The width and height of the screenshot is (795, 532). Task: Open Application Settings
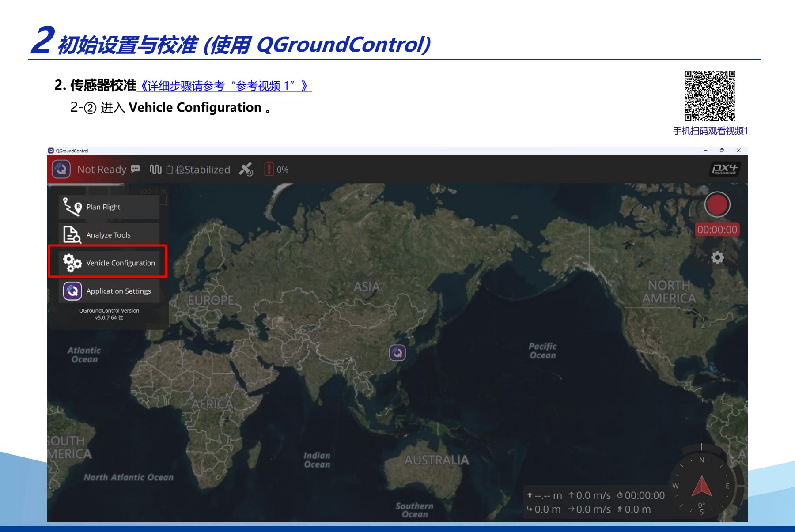109,291
